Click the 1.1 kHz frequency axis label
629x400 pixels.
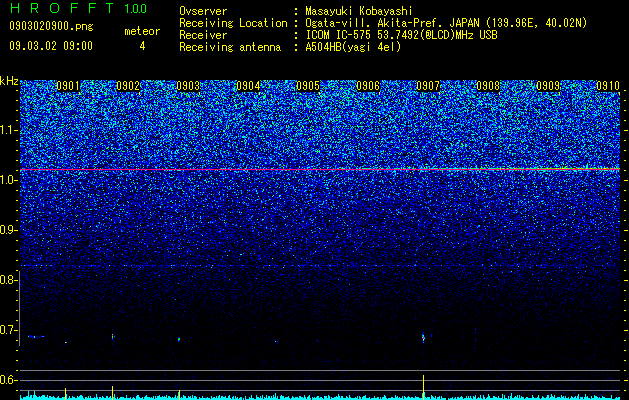click(x=9, y=131)
